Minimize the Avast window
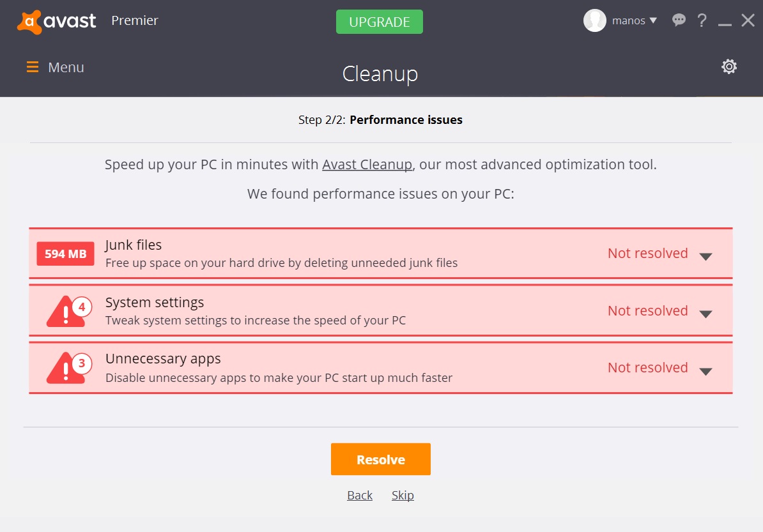This screenshot has height=532, width=763. [x=725, y=22]
